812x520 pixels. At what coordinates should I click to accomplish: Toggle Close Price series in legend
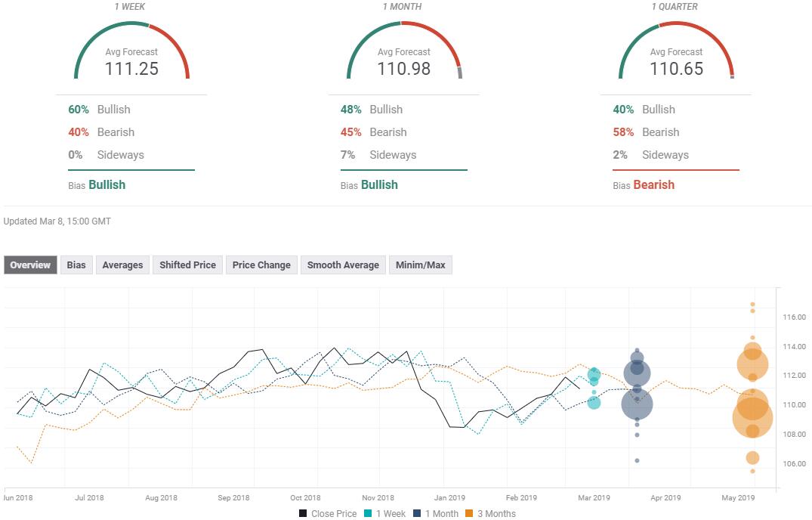[327, 514]
